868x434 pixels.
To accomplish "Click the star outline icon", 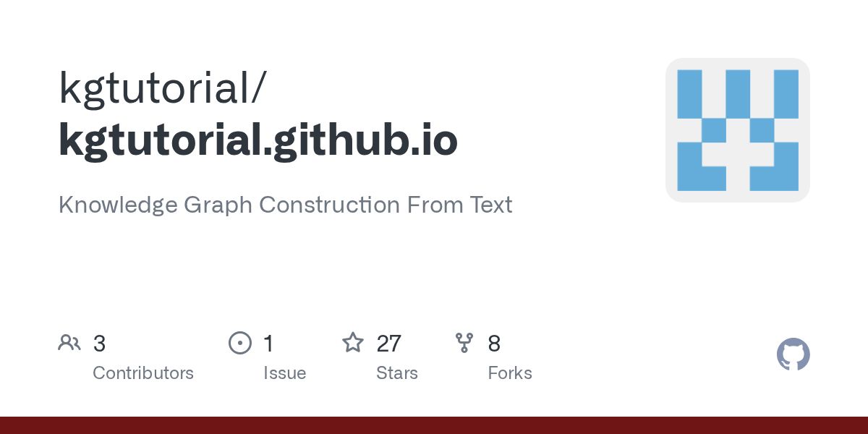I will click(353, 342).
